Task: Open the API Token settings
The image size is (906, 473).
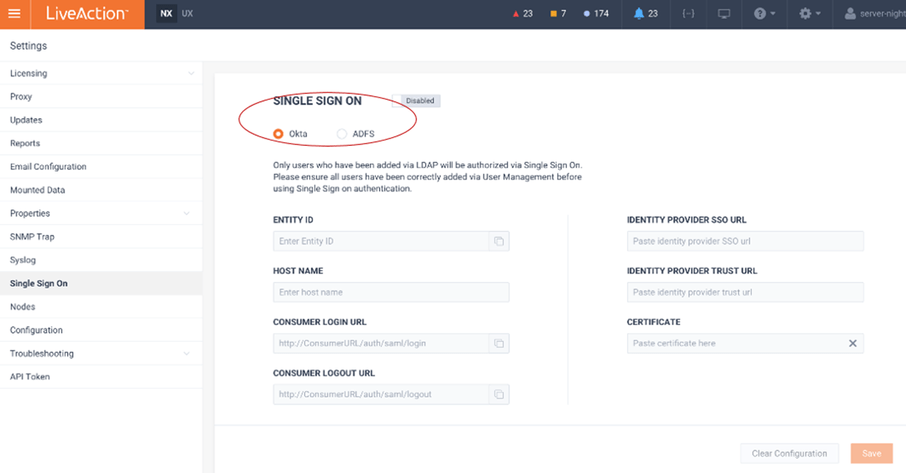Action: click(x=101, y=377)
